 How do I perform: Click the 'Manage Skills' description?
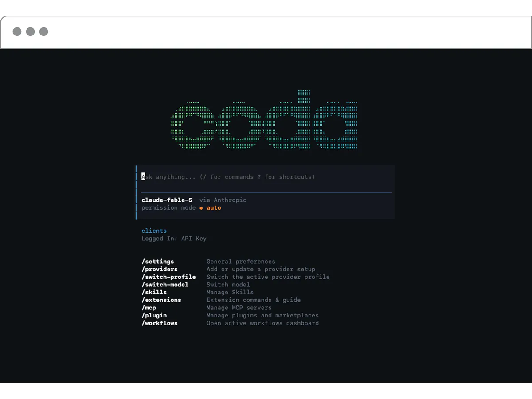click(x=230, y=292)
